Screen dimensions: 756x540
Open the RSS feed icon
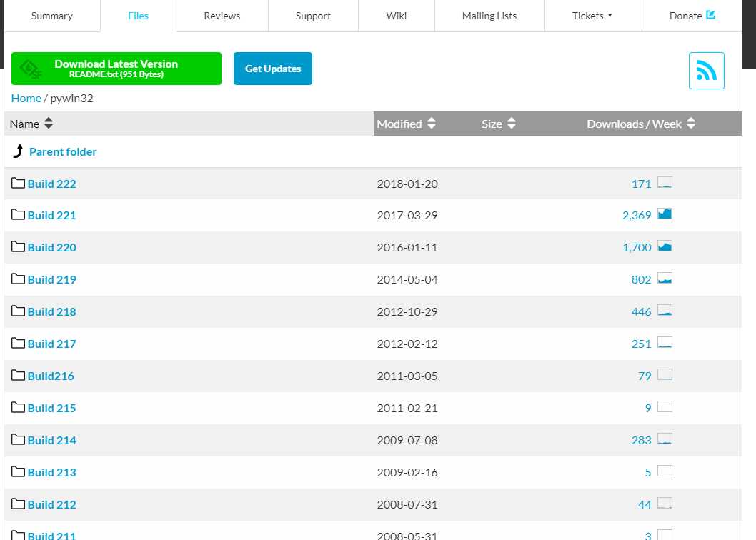[707, 71]
